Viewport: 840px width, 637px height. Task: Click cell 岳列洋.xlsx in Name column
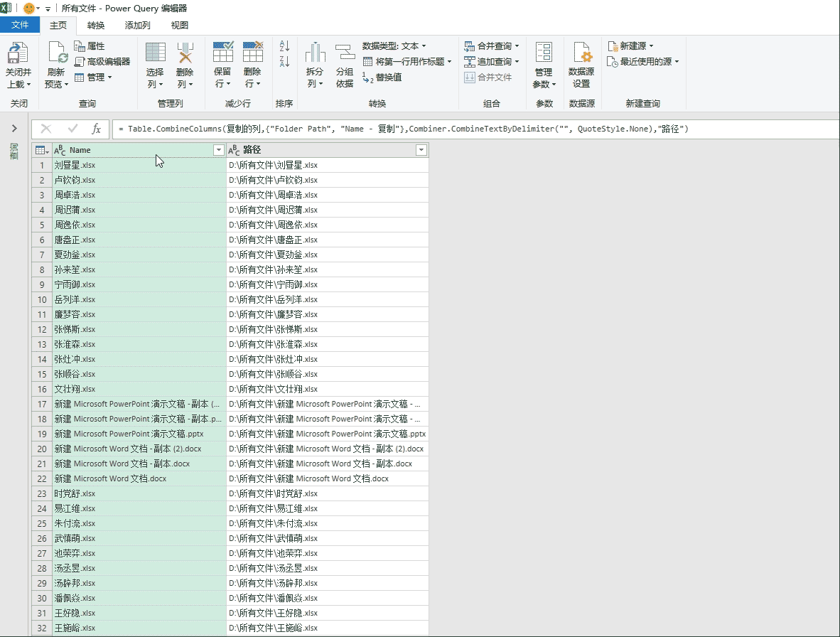click(x=139, y=299)
